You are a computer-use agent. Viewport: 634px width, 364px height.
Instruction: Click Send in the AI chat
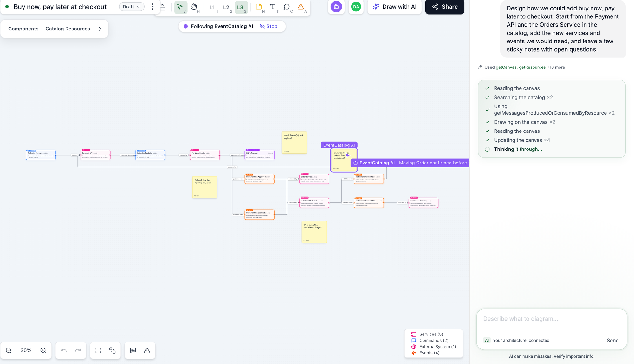coord(612,340)
